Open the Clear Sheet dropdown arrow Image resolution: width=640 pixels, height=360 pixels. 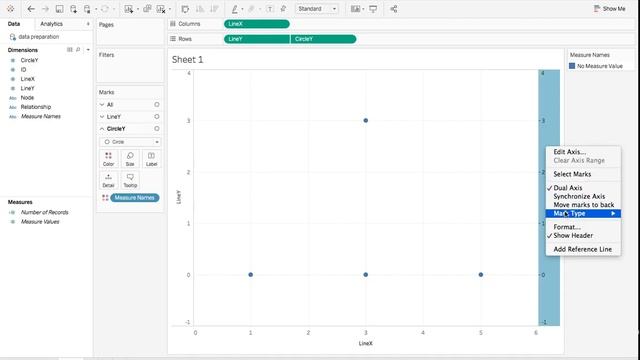170,9
